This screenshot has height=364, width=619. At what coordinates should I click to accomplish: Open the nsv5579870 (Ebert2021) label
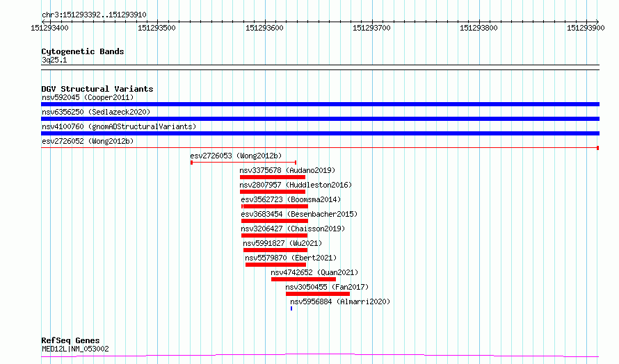point(291,258)
